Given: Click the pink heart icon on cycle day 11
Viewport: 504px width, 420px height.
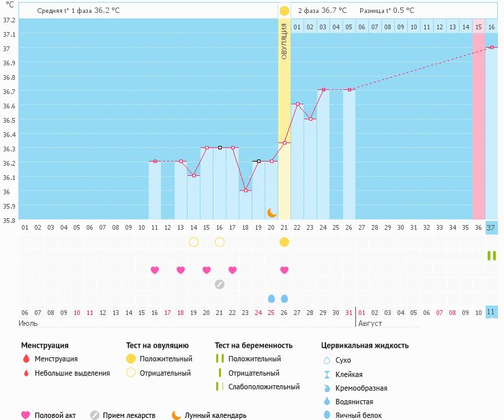Looking at the screenshot, I should click(x=155, y=270).
